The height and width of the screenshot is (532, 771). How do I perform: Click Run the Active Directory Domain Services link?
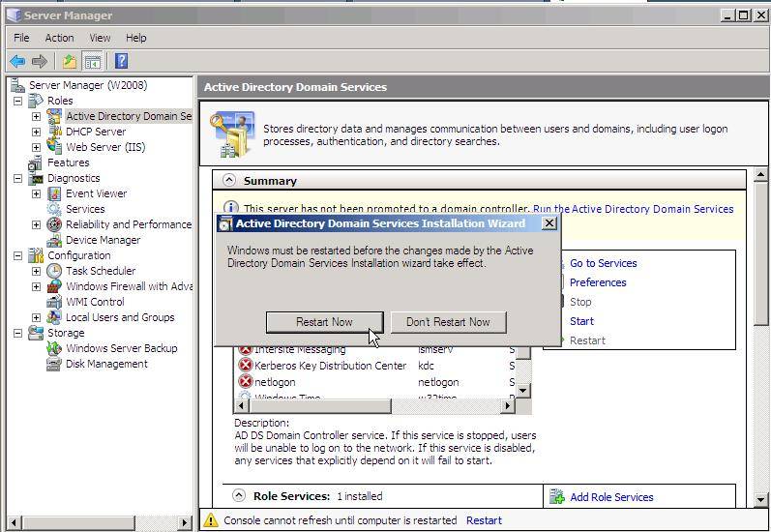coord(634,209)
